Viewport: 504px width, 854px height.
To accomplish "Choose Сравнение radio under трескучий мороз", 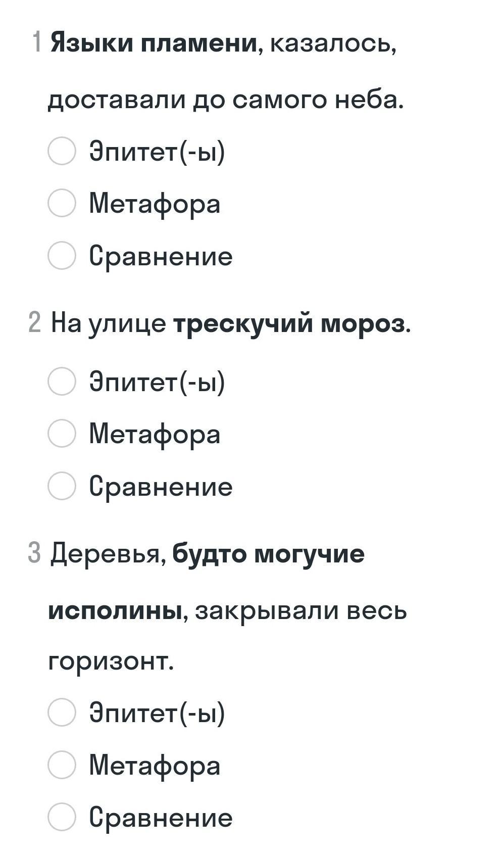I will pos(62,486).
